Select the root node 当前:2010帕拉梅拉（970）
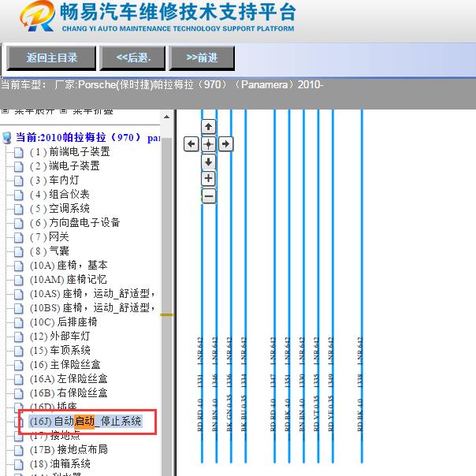 88,137
